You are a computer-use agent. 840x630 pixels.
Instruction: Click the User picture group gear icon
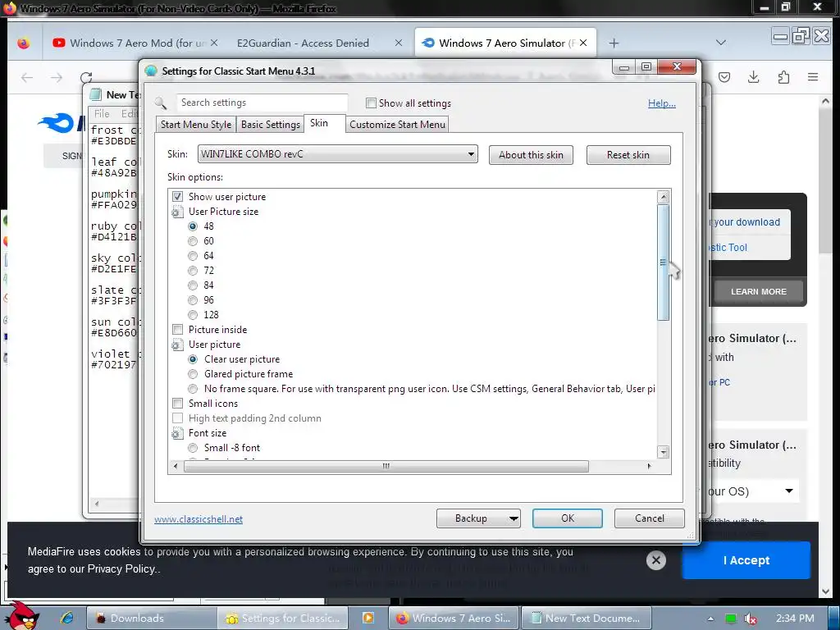177,345
